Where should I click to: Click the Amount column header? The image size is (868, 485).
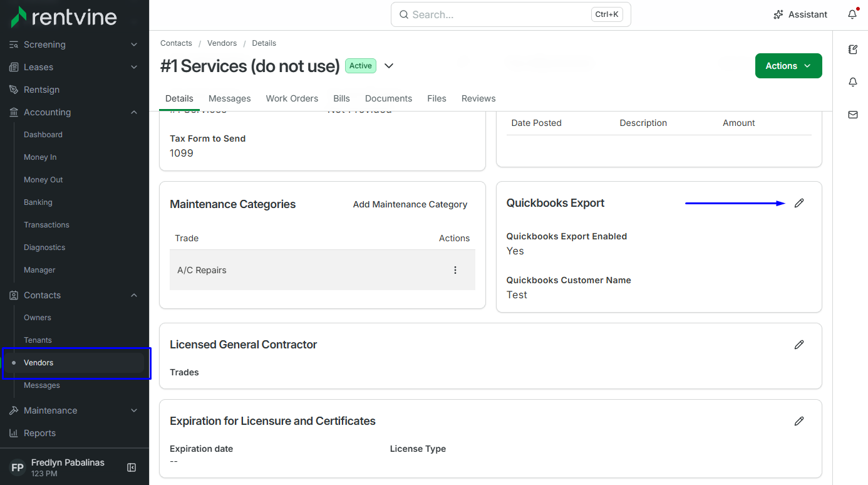pyautogui.click(x=739, y=123)
